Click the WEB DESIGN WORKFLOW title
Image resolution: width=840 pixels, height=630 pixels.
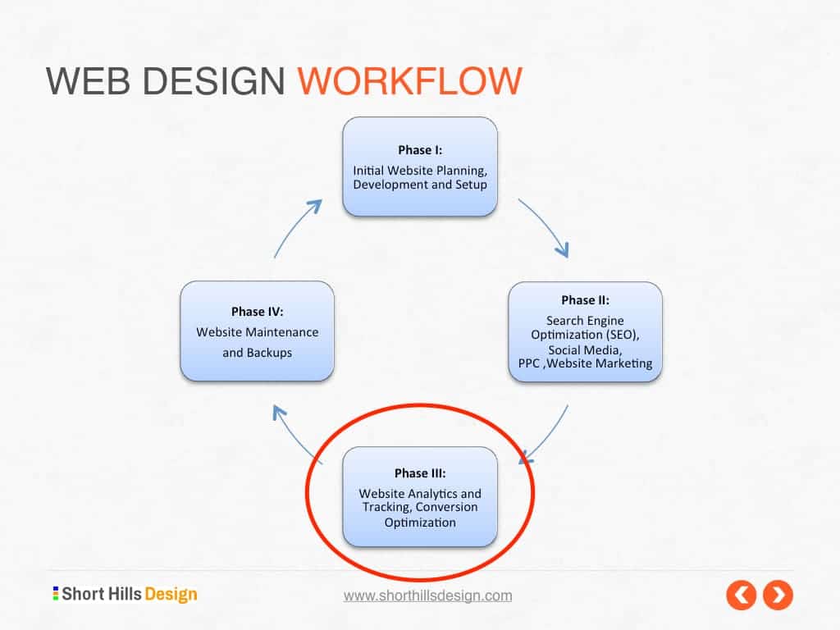tap(283, 80)
